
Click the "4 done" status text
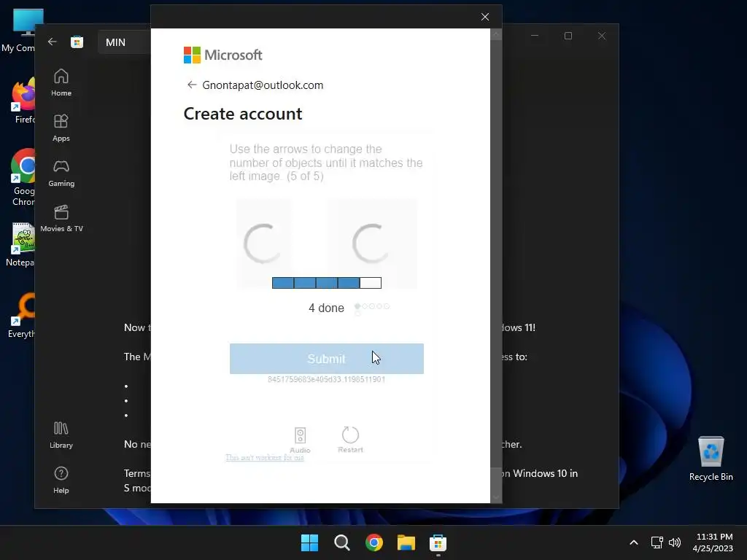point(326,308)
